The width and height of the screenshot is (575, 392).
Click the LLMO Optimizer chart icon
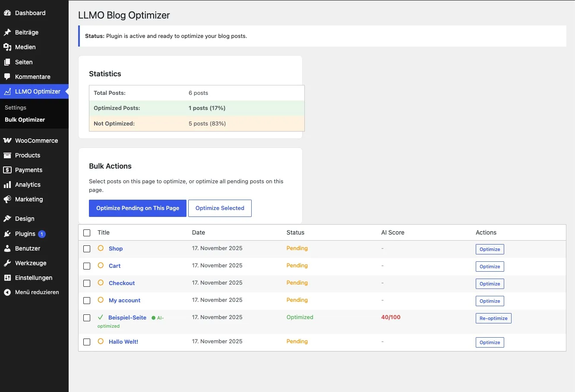pos(7,91)
